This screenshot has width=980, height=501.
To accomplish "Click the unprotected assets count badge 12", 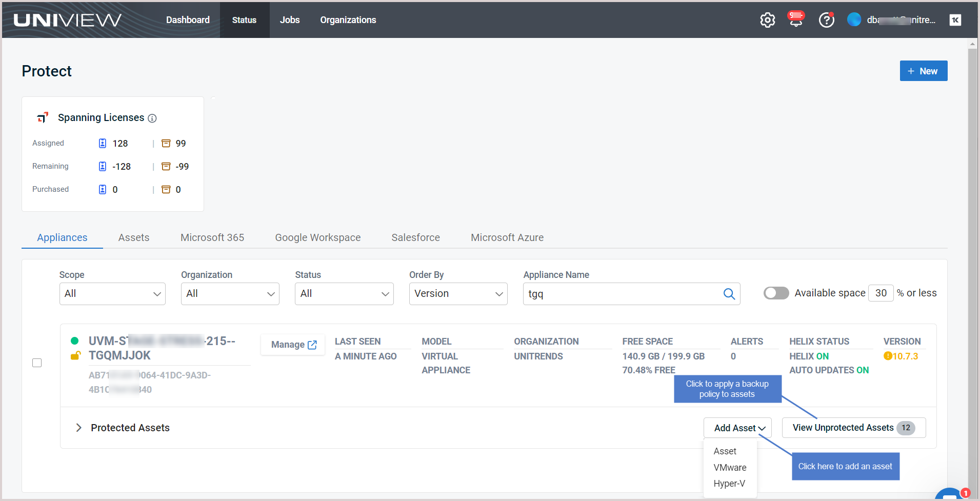I will click(906, 428).
